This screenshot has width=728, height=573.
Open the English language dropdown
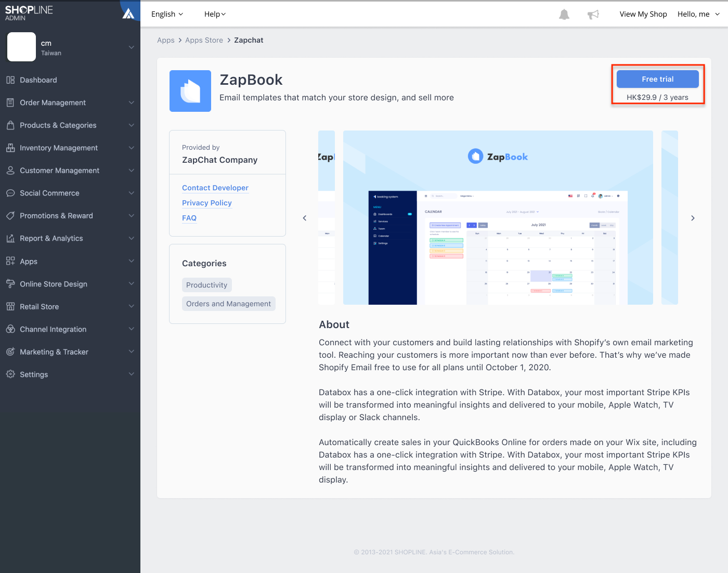pyautogui.click(x=167, y=14)
